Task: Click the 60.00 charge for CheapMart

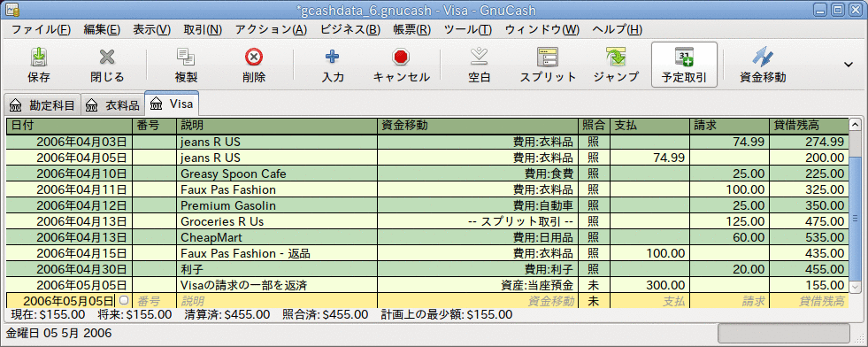Action: 749,237
